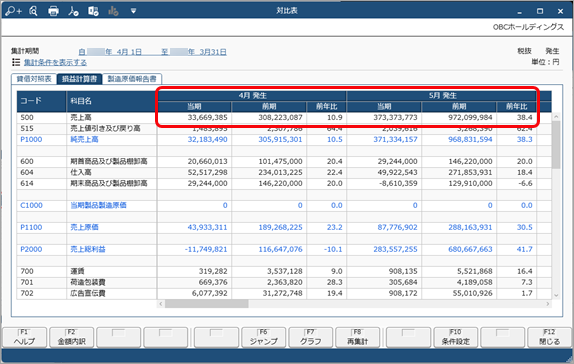Select the 広告宣伝費 row name

click(88, 293)
